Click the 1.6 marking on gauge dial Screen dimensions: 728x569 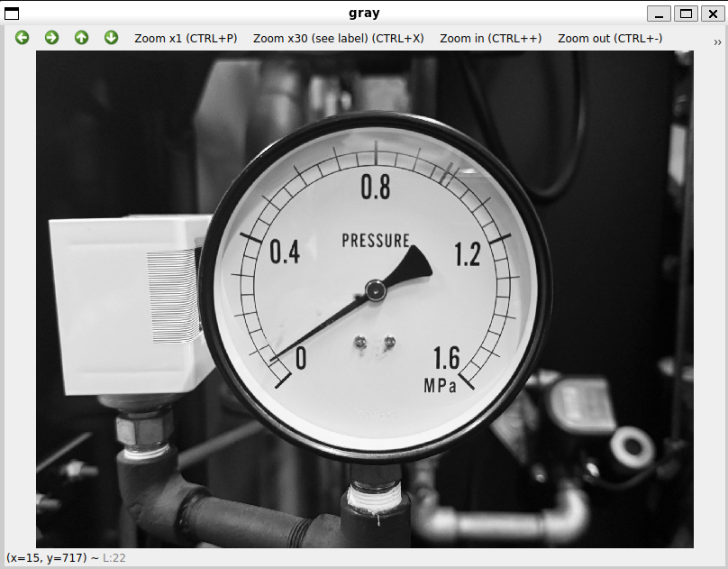click(447, 359)
